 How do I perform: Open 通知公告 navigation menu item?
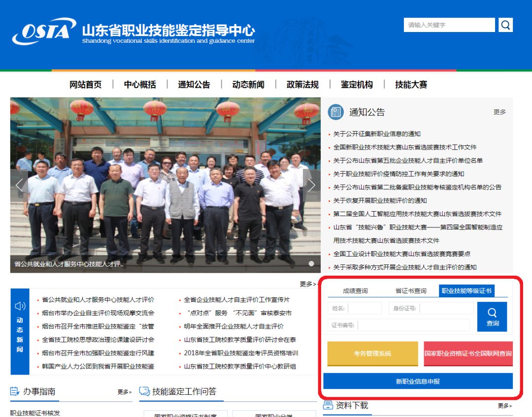pos(194,84)
